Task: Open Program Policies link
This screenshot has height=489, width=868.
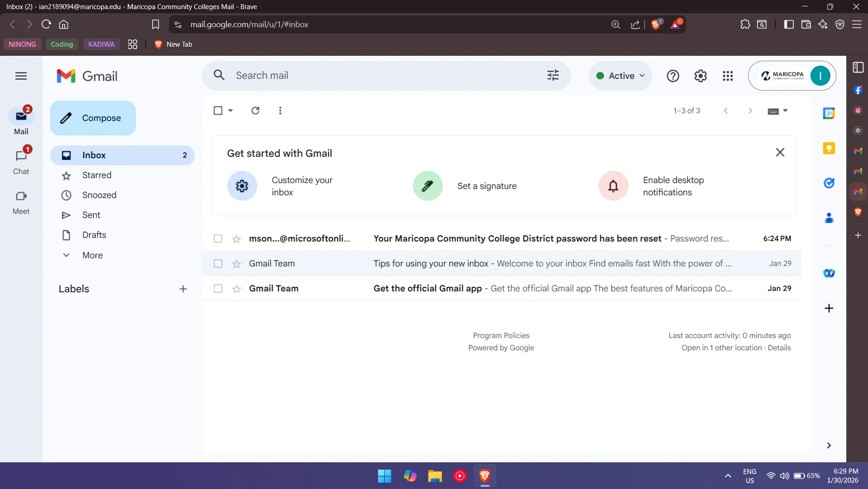Action: (501, 336)
